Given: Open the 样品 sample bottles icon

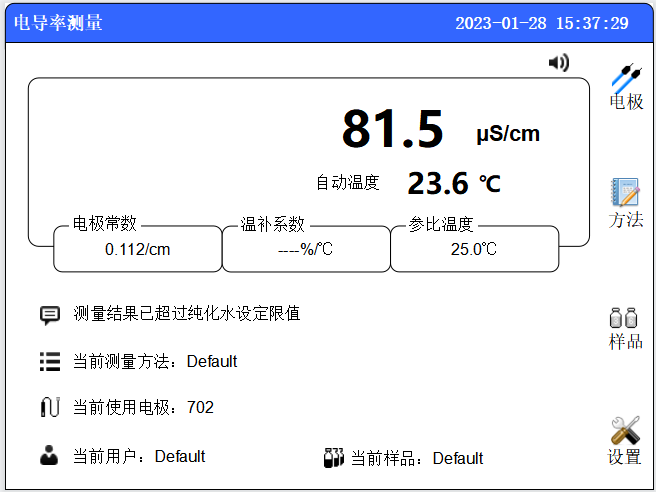Looking at the screenshot, I should point(625,329).
